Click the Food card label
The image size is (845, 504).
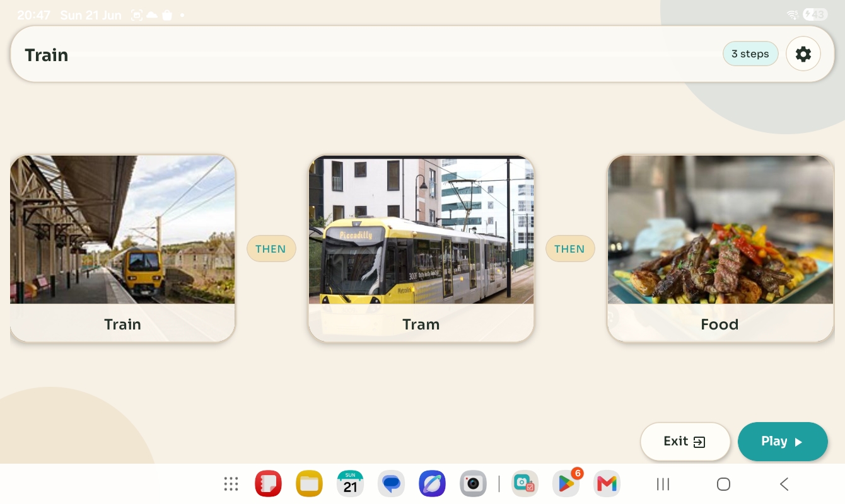click(x=720, y=324)
